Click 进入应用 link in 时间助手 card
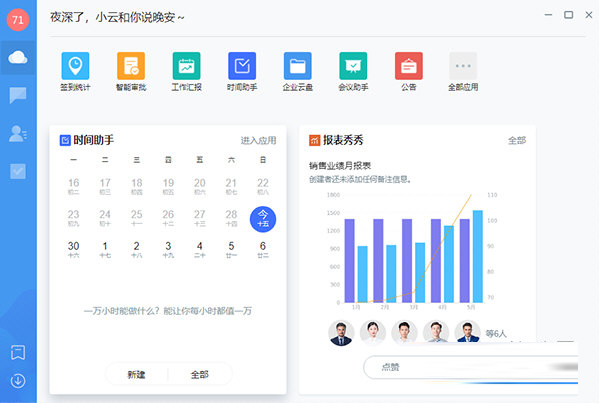The image size is (599, 403). 258,141
